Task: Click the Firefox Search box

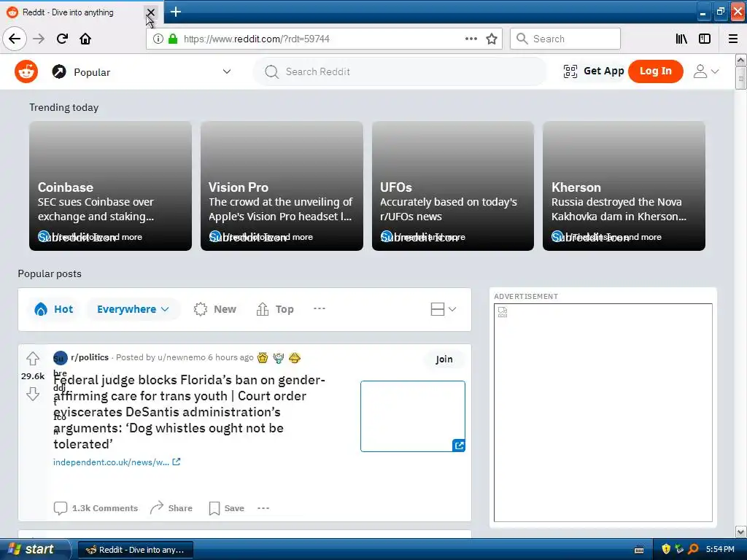Action: [565, 39]
